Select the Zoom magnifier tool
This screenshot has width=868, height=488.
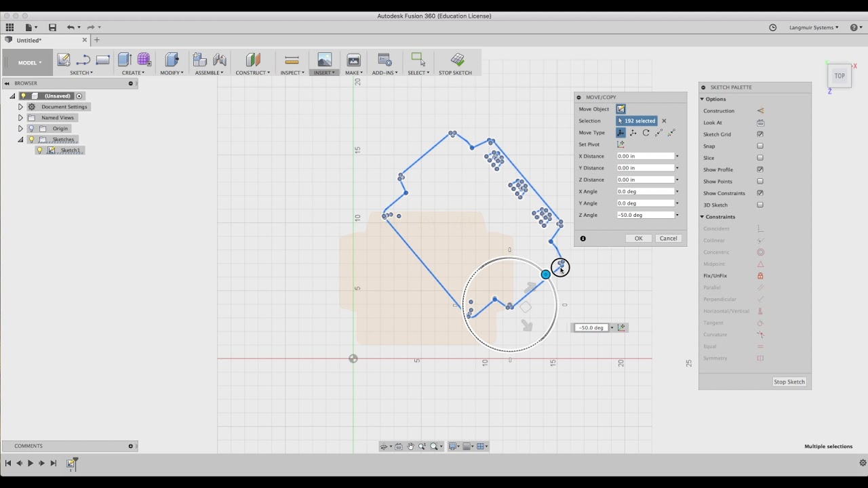[424, 447]
